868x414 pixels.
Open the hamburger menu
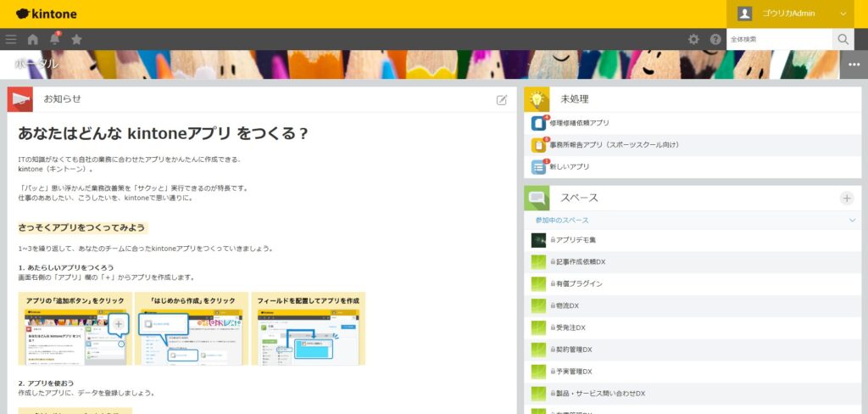pyautogui.click(x=10, y=39)
